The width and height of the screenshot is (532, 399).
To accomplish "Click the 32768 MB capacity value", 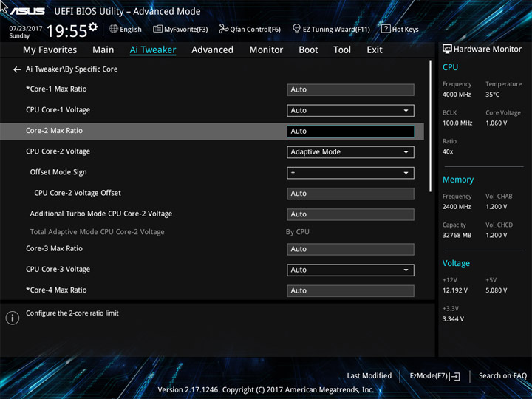I will [457, 236].
